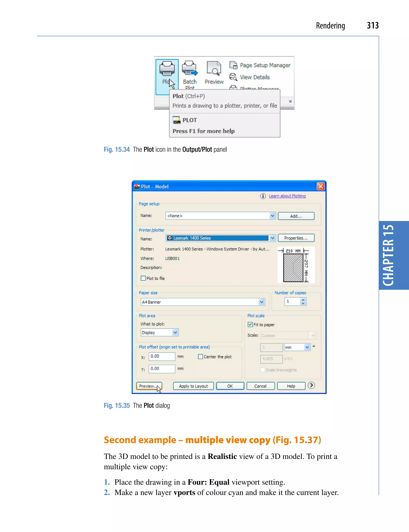Screen dimensions: 409x532
Task: Open the mm units dropdown
Action: click(x=297, y=347)
